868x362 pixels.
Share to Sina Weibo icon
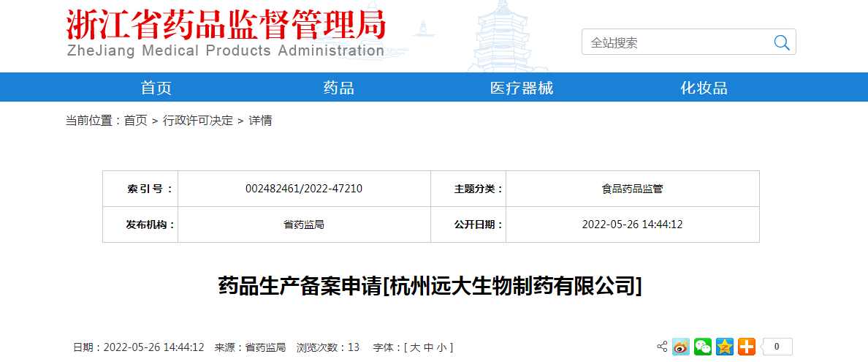pyautogui.click(x=681, y=347)
